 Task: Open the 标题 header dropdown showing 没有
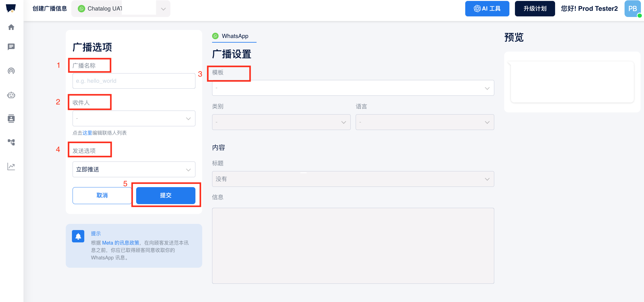pos(353,179)
